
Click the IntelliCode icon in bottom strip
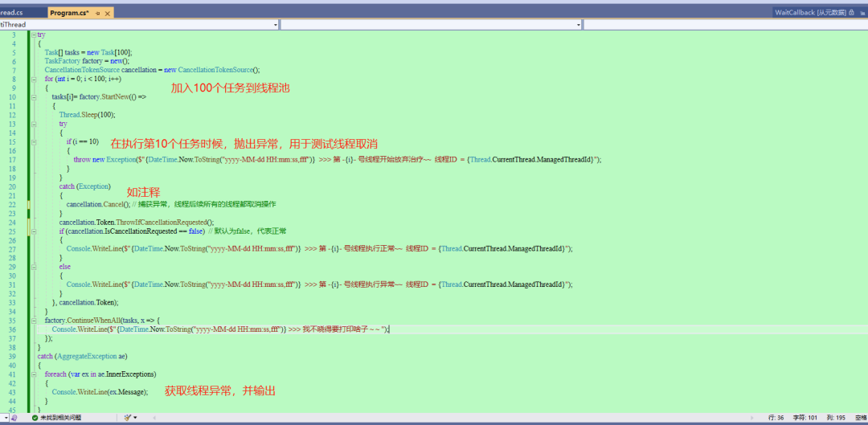pyautogui.click(x=14, y=417)
